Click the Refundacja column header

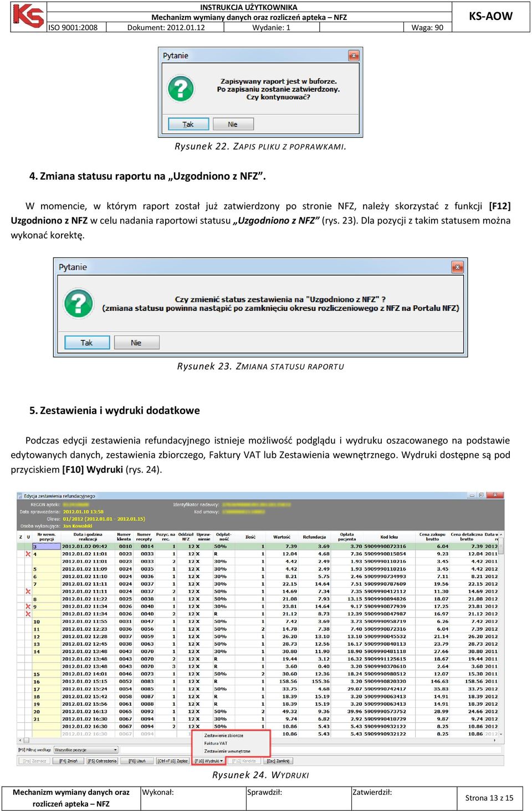(314, 537)
